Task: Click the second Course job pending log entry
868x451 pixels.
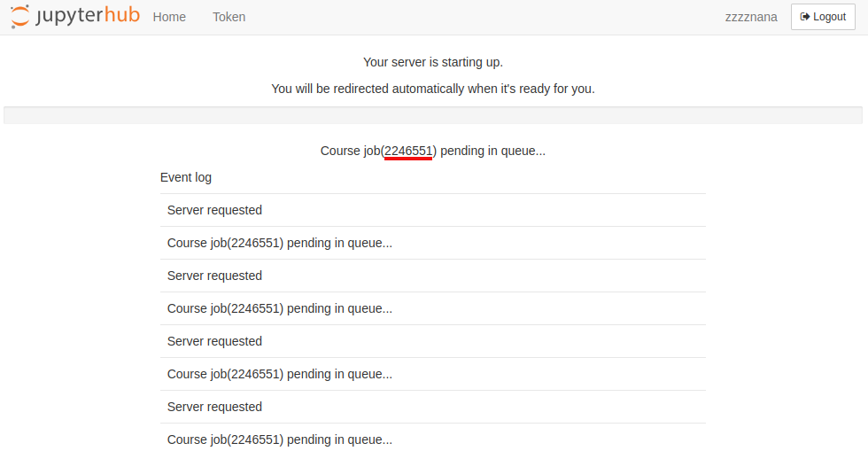Action: coord(433,308)
